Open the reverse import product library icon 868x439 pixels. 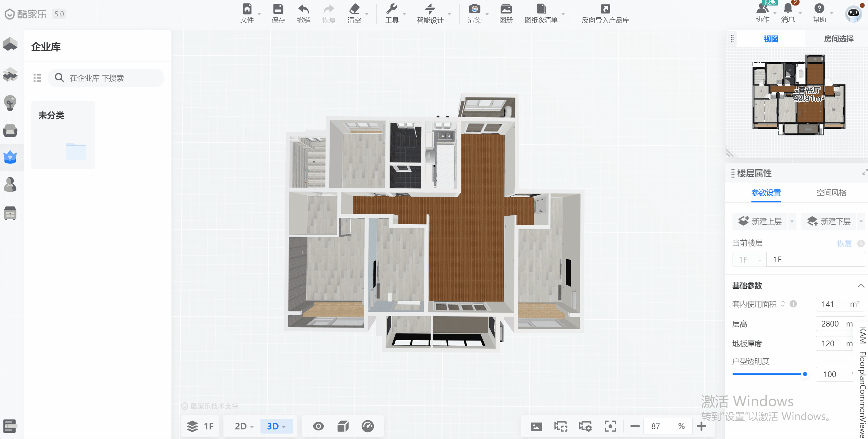point(605,9)
